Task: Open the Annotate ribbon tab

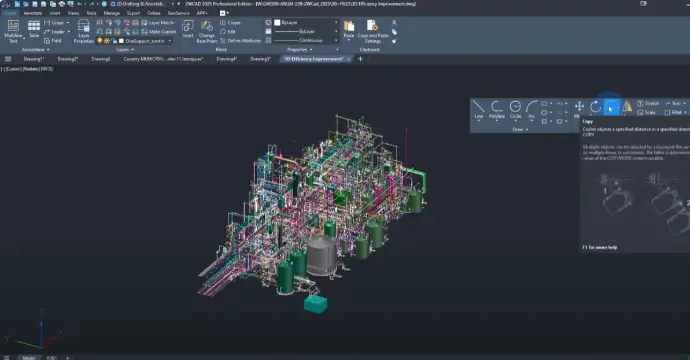Action: pyautogui.click(x=33, y=13)
